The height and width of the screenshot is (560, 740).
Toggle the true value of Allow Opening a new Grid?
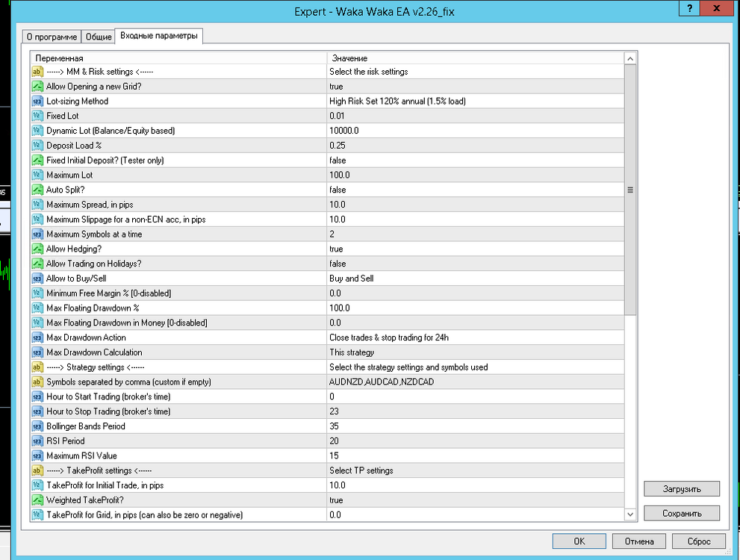(475, 87)
